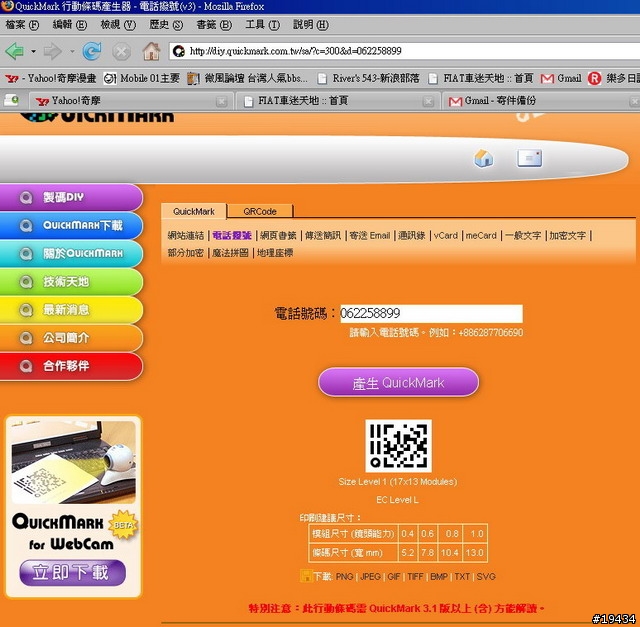
Task: Click the envelope contact icon
Action: click(529, 158)
